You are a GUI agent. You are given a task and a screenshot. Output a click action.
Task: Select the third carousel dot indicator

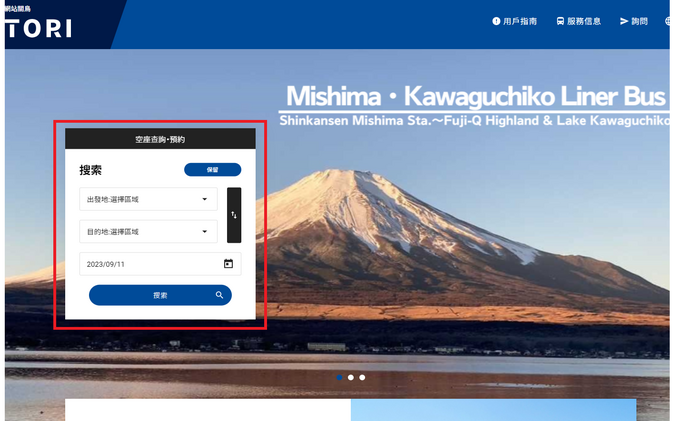click(362, 377)
